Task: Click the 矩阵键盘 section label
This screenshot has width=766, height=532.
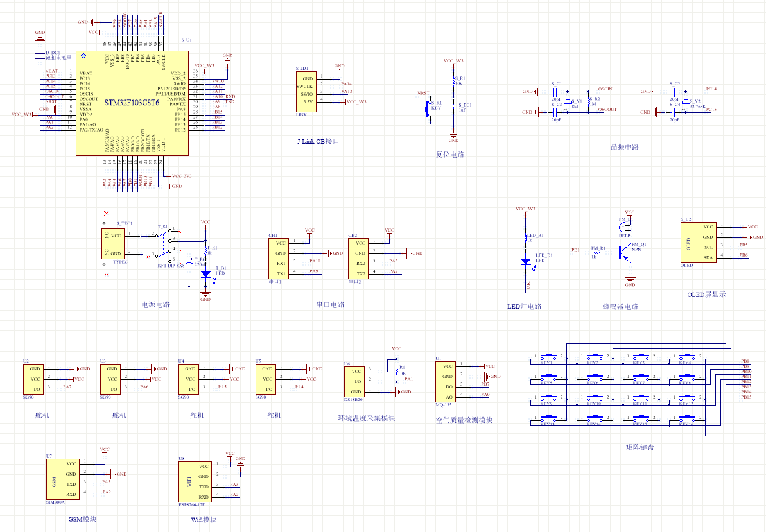Action: (640, 447)
